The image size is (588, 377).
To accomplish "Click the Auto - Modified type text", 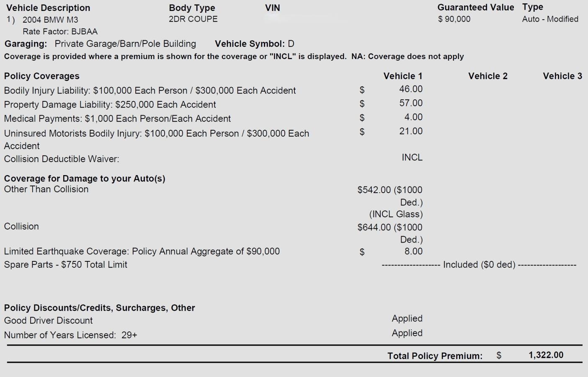I will (x=550, y=19).
